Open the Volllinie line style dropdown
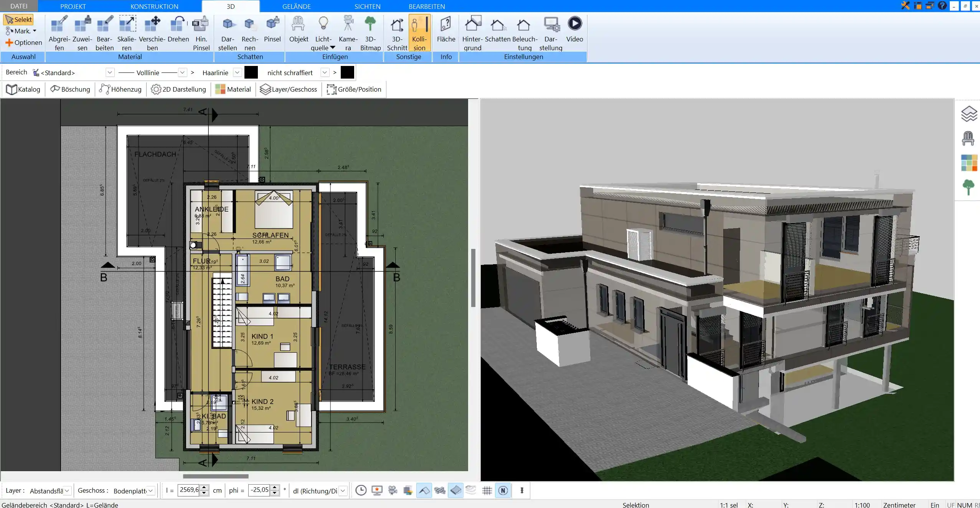980x508 pixels. tap(183, 72)
